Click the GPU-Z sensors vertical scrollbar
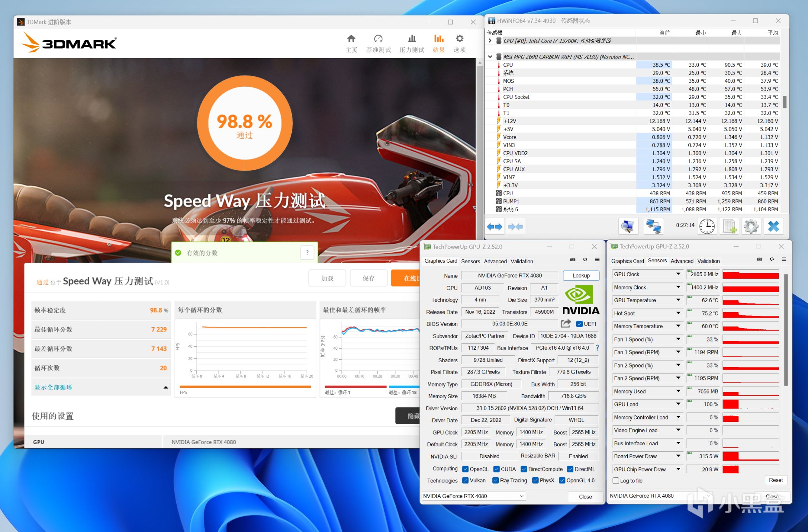808x532 pixels. (x=786, y=330)
